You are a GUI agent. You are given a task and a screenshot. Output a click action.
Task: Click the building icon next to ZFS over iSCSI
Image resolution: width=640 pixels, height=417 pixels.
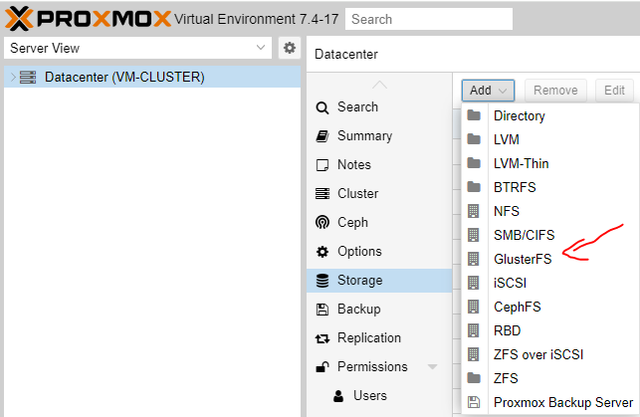pos(473,354)
